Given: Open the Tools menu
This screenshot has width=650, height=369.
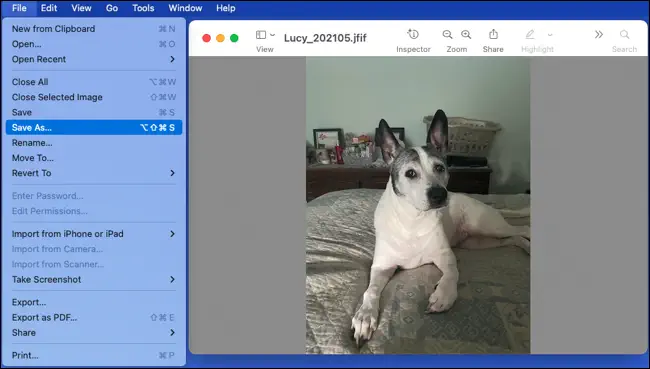Looking at the screenshot, I should point(143,8).
